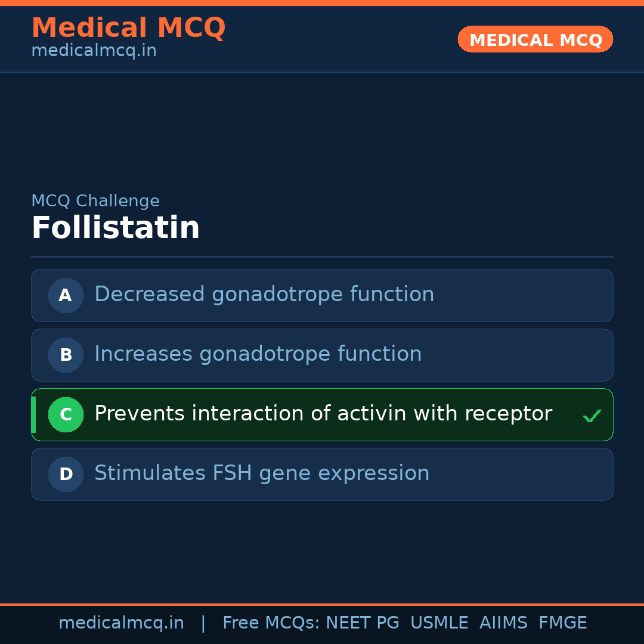Click the letter B circle icon
This screenshot has height=644, width=644.
click(x=66, y=355)
